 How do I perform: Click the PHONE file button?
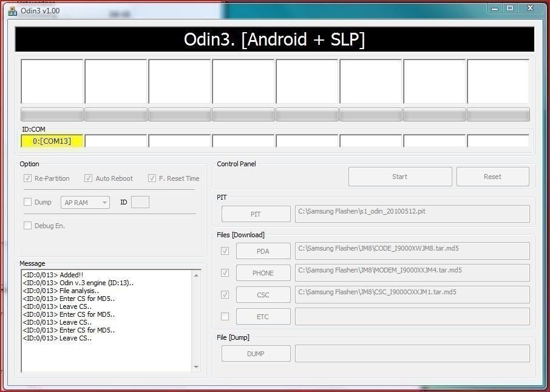pyautogui.click(x=263, y=273)
